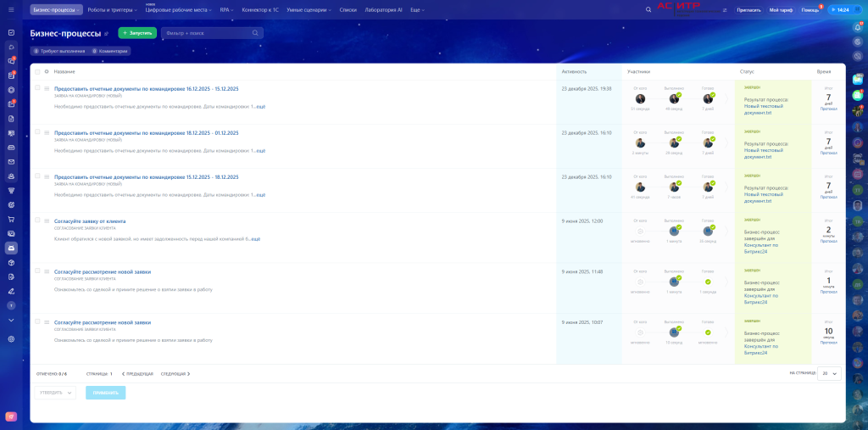Open the Роботы и триггеры menu
Viewport: 868px width, 430px height.
coord(112,9)
